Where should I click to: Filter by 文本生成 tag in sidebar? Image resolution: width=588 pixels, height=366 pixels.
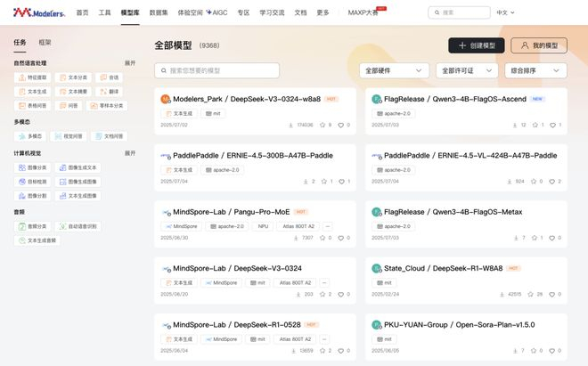[33, 92]
